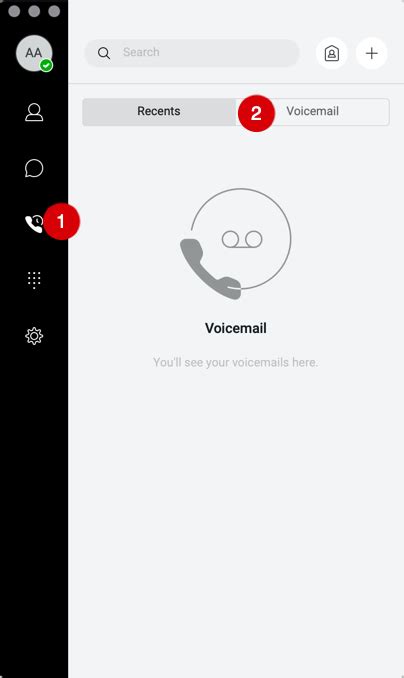Close the window using first gray dot
The image size is (404, 678).
(x=14, y=11)
